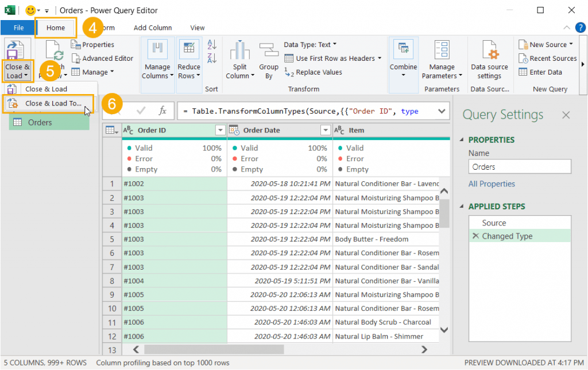
Task: Switch to the Add Column tab
Action: pos(153,28)
